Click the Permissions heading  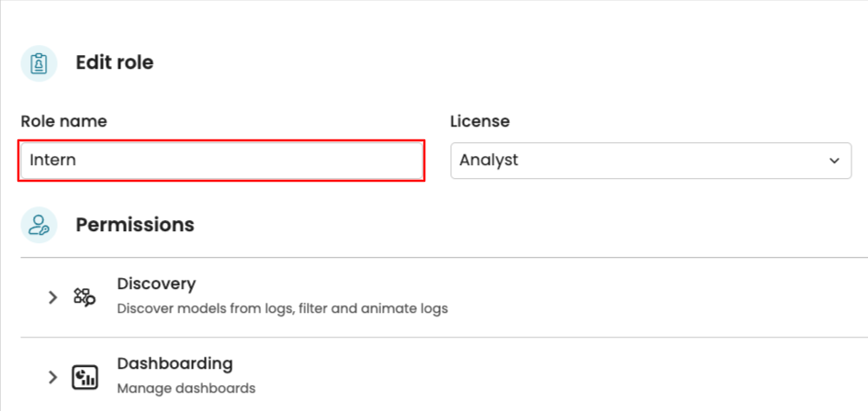134,225
